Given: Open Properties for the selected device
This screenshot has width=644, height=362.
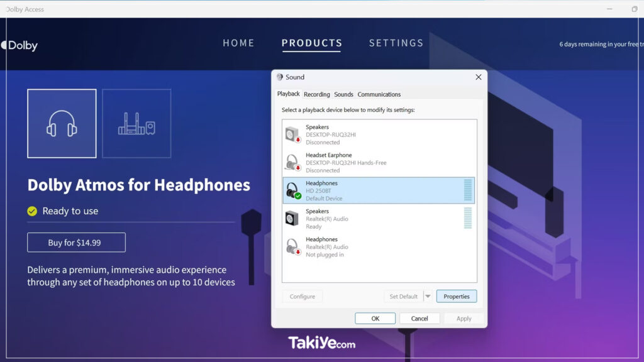Looking at the screenshot, I should coord(457,297).
